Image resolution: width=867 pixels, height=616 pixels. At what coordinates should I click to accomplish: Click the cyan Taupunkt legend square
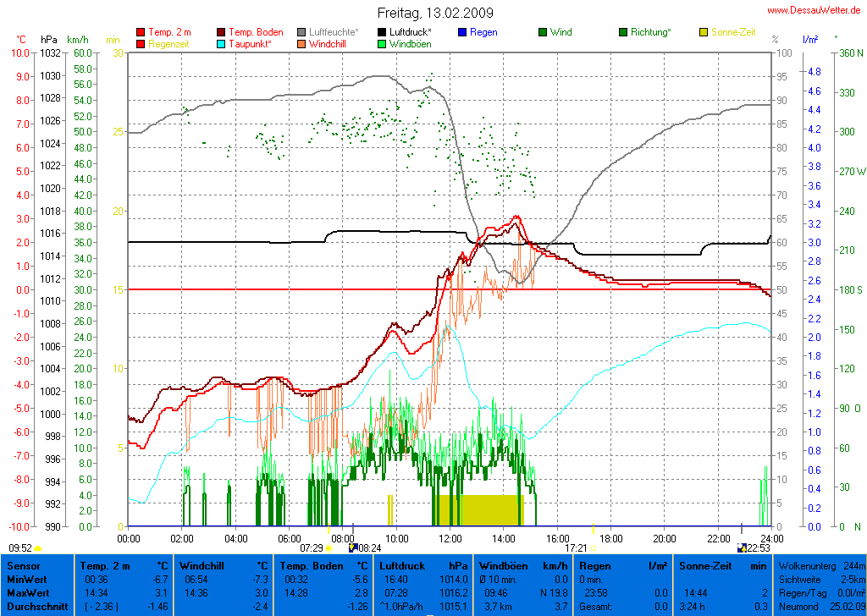point(222,43)
